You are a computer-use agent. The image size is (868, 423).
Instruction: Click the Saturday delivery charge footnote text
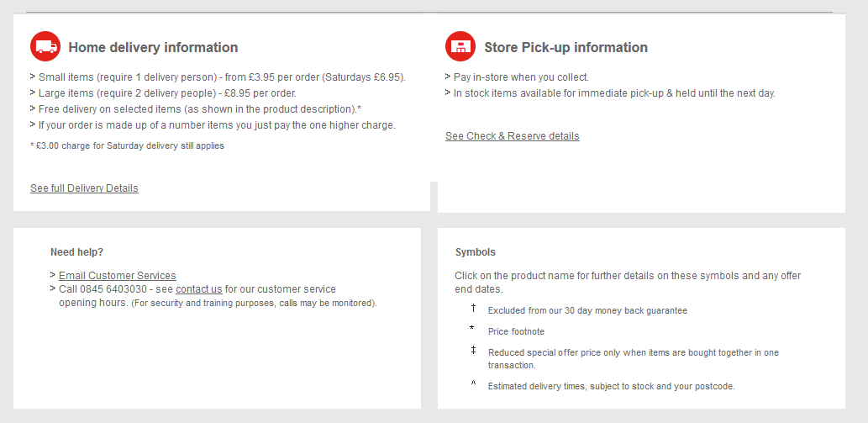pos(128,146)
